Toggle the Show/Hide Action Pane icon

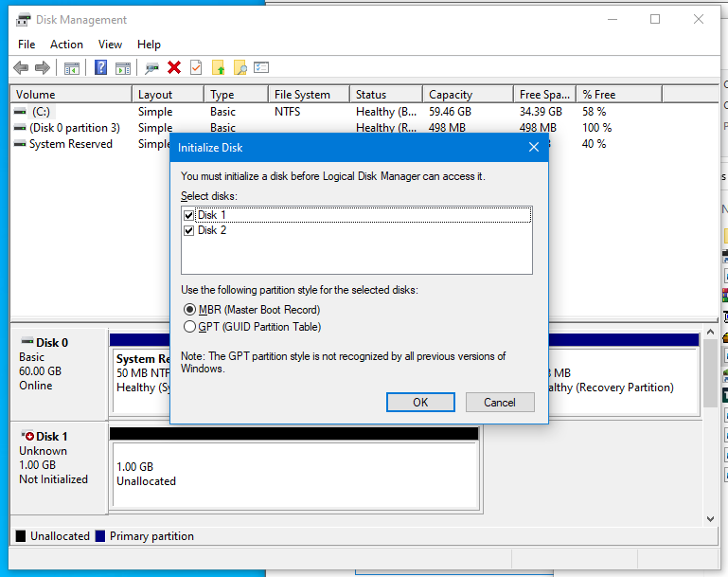coord(123,68)
